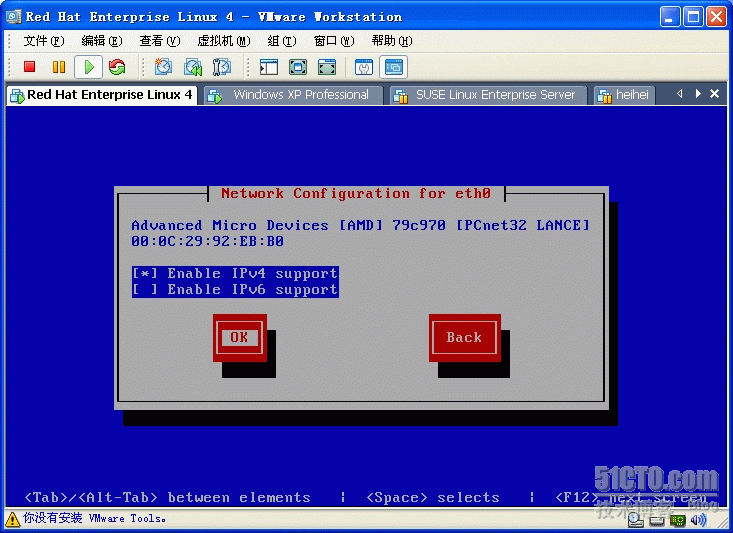Switch to SUSE Linux Enterprise Server tab

488,95
